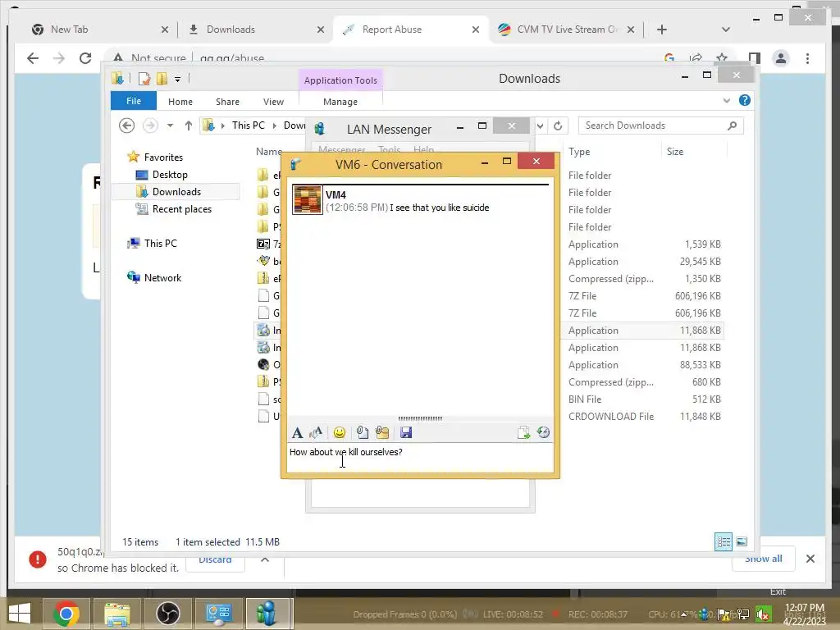This screenshot has height=630, width=840.
Task: Switch to the View ribbon tab
Action: click(273, 101)
